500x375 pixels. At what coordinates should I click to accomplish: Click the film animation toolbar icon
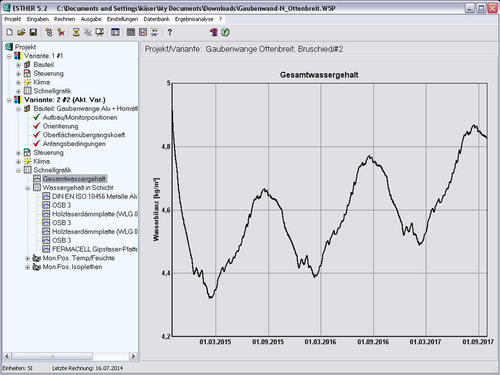154,32
